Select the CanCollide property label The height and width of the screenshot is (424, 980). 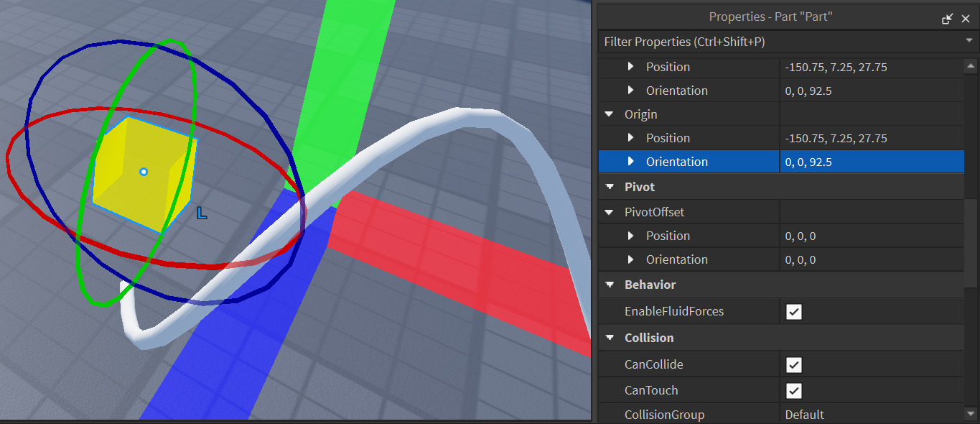pyautogui.click(x=654, y=364)
